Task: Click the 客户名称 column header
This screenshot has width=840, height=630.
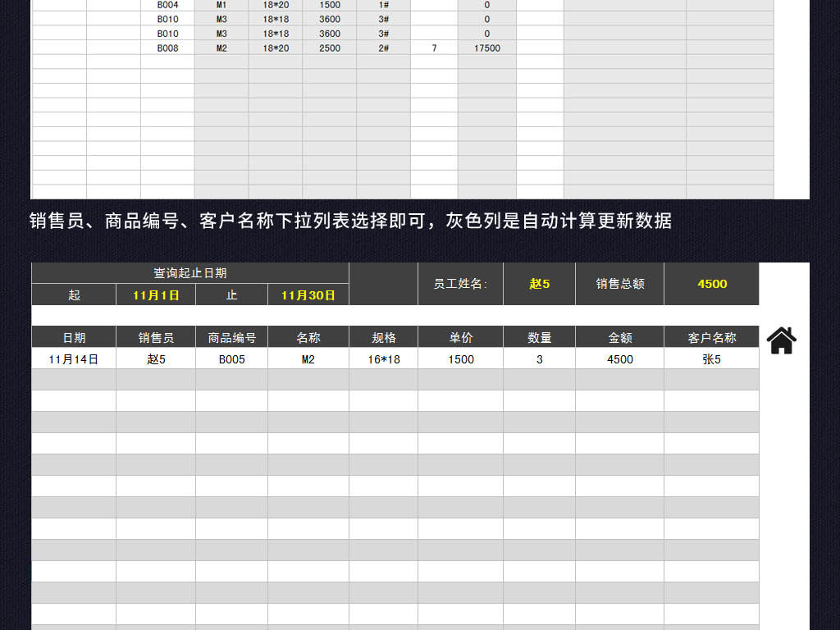Action: (x=711, y=337)
